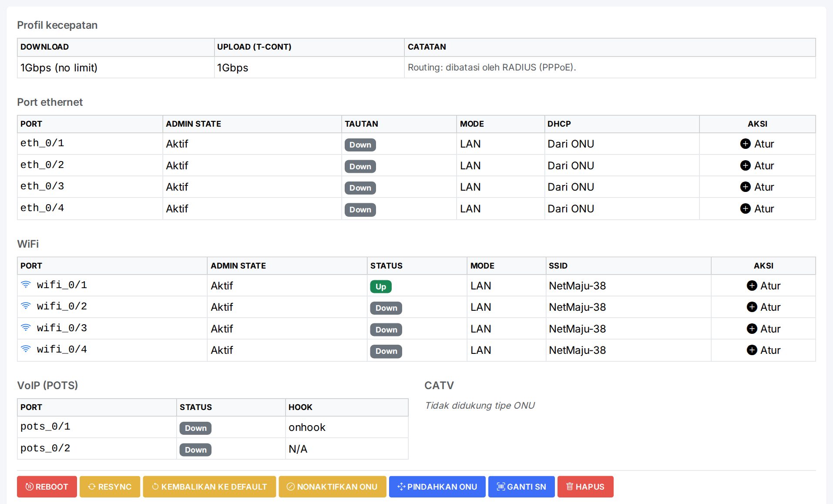Click the plus icon in the eth_0/4 row
The height and width of the screenshot is (504, 833).
click(x=745, y=208)
